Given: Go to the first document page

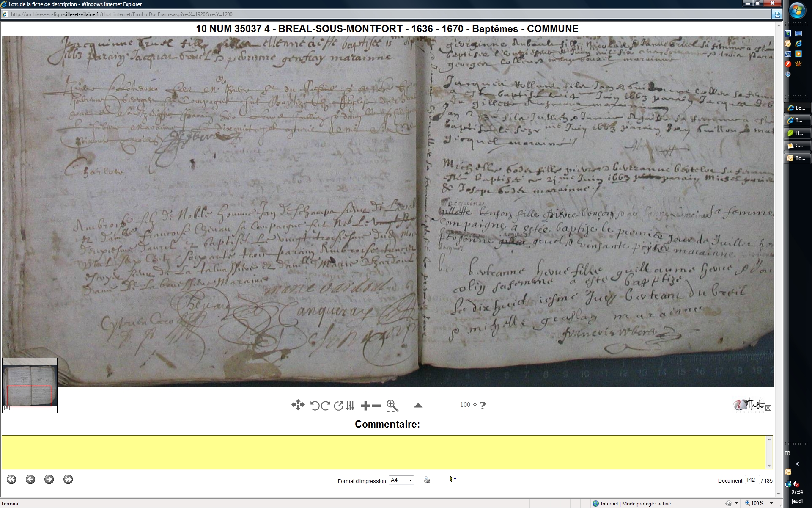Looking at the screenshot, I should coord(11,479).
